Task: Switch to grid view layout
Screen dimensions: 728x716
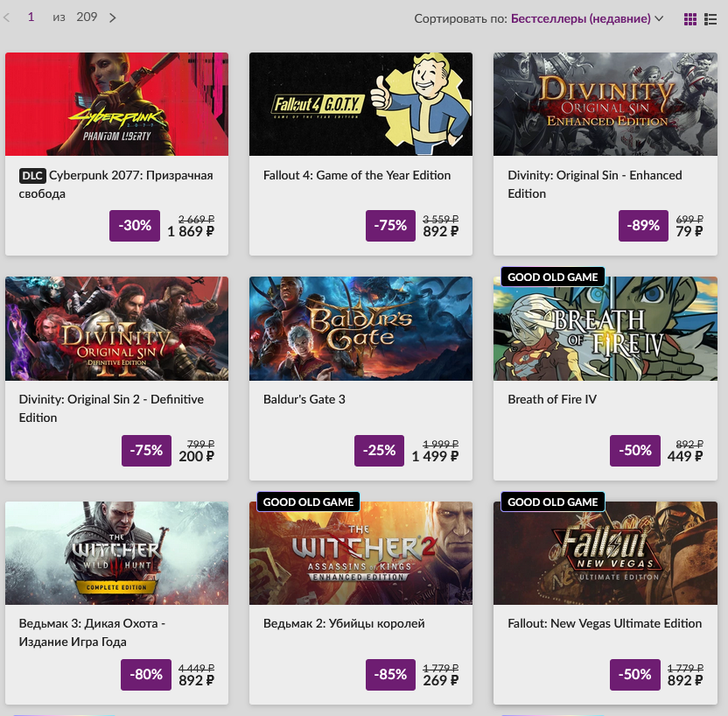Action: [689, 18]
